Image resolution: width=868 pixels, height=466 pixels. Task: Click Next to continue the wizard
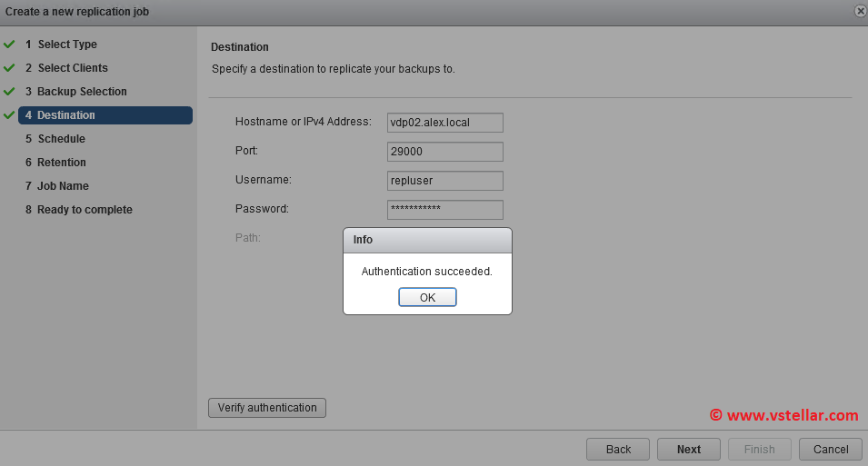689,449
